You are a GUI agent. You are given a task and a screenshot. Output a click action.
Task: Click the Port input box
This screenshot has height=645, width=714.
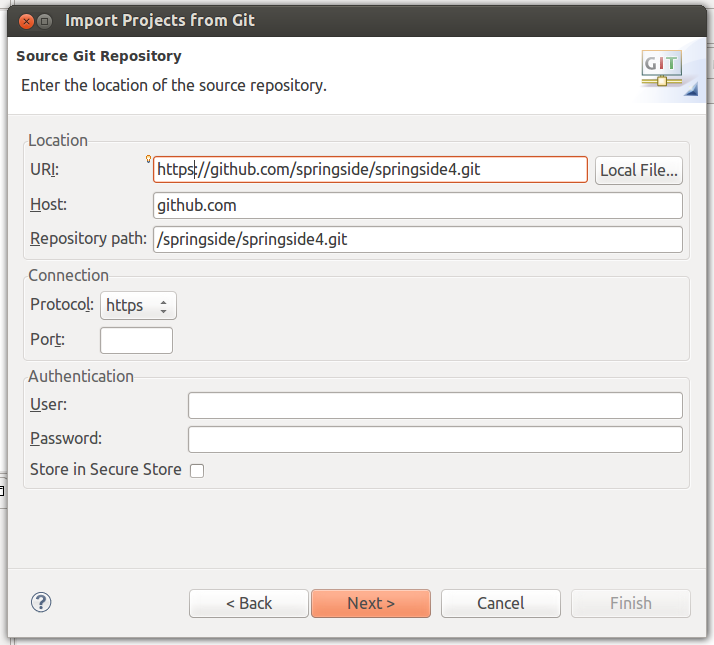[136, 340]
